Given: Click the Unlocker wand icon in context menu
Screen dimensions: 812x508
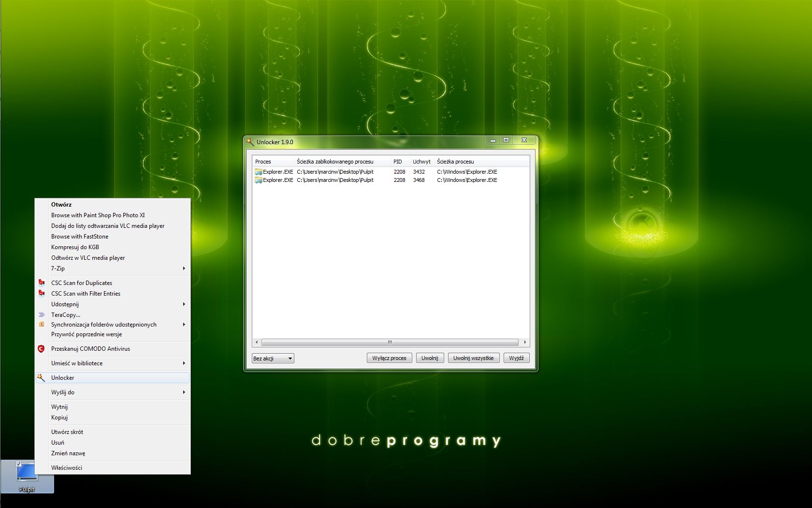Looking at the screenshot, I should [41, 378].
